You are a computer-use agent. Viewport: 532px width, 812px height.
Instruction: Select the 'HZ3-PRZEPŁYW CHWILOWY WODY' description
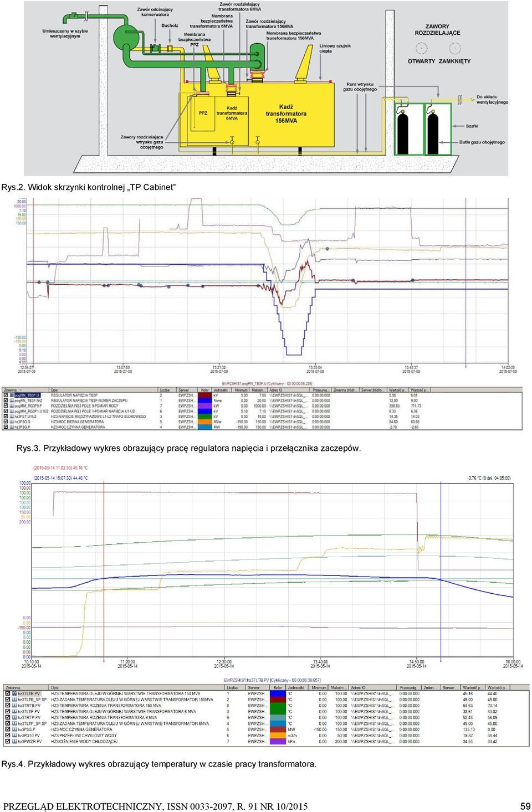[x=84, y=736]
